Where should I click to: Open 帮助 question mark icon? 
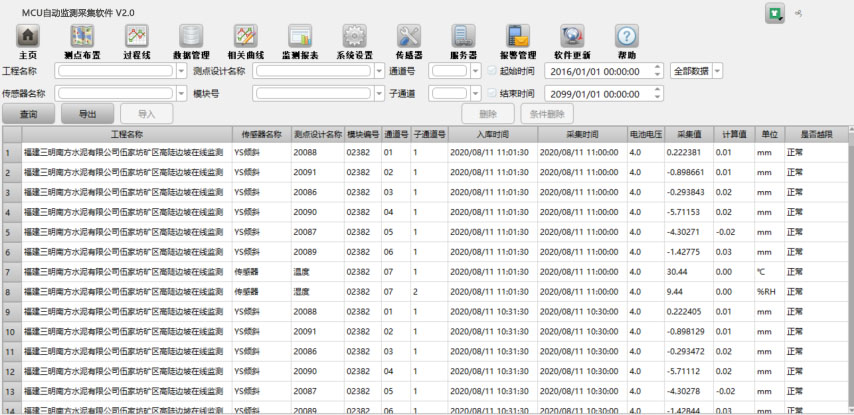click(627, 36)
